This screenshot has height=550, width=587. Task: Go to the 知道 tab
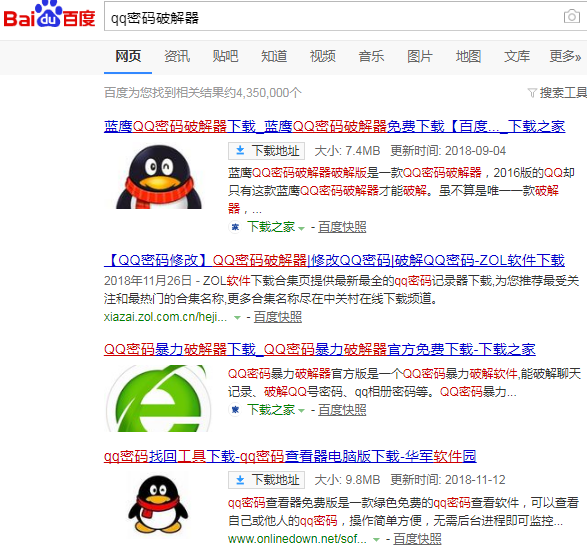click(274, 56)
